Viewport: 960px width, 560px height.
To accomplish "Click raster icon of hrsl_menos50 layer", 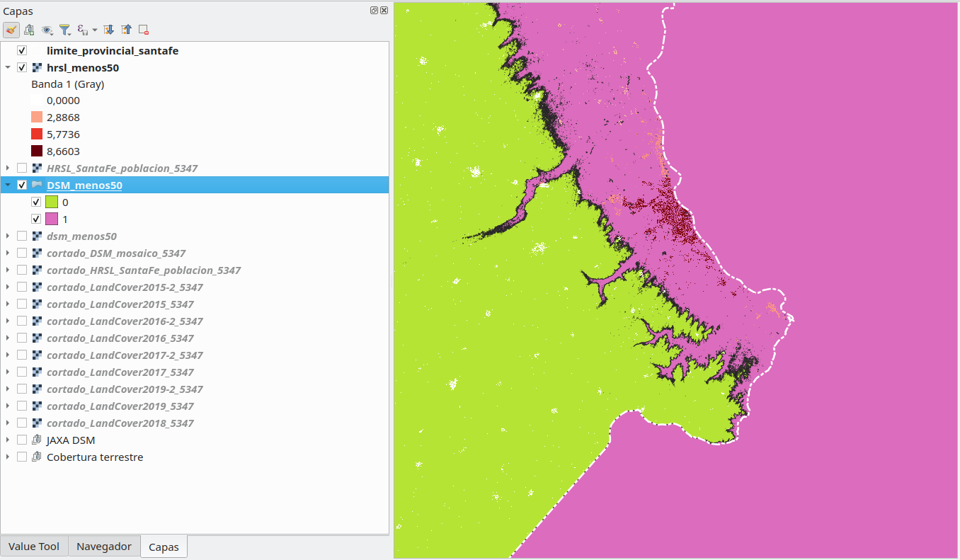I will coord(37,68).
